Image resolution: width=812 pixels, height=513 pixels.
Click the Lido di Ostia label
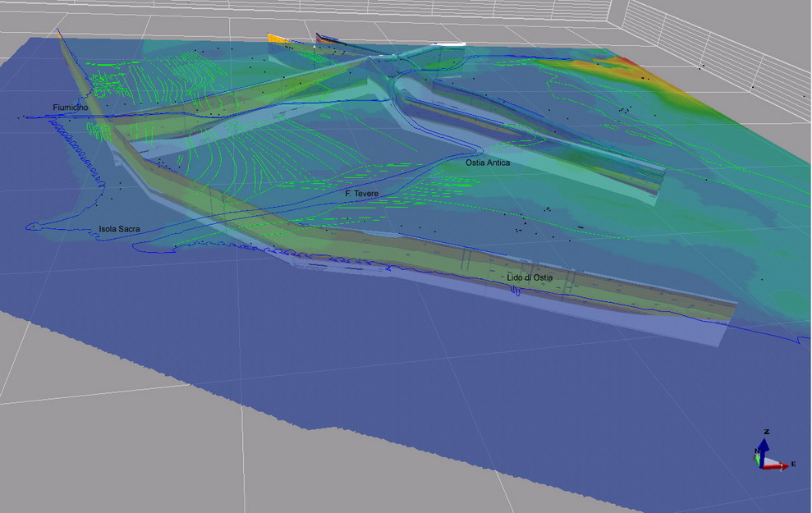(530, 278)
